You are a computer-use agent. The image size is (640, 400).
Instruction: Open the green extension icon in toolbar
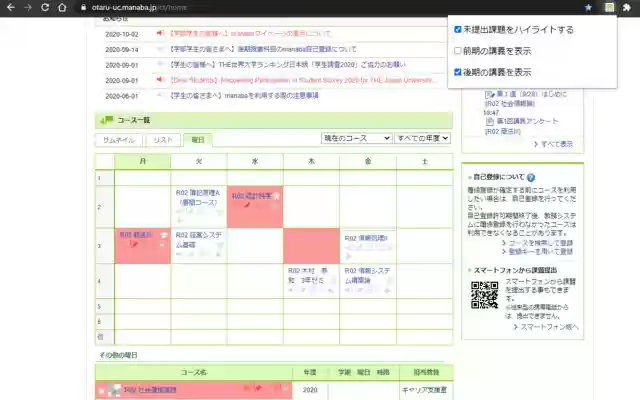click(x=609, y=7)
